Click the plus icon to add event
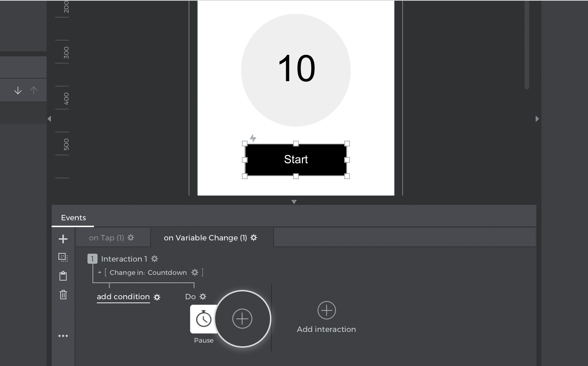The height and width of the screenshot is (366, 588). point(63,239)
